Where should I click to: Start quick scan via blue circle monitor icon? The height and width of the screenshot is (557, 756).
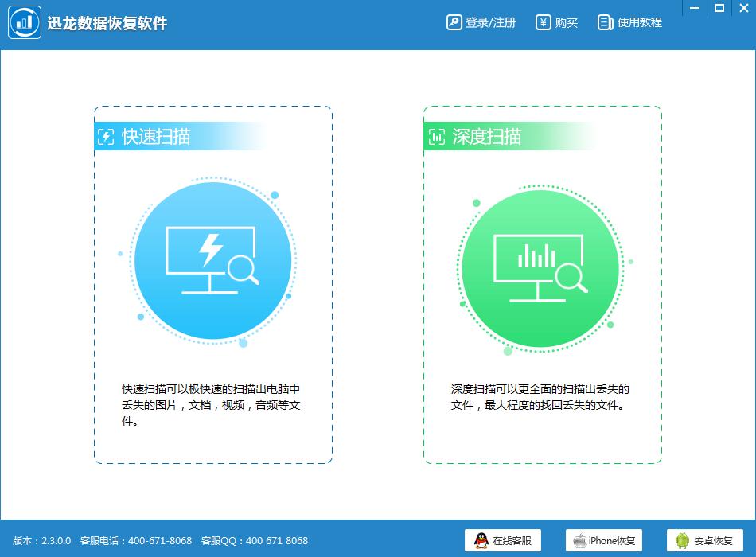(212, 260)
